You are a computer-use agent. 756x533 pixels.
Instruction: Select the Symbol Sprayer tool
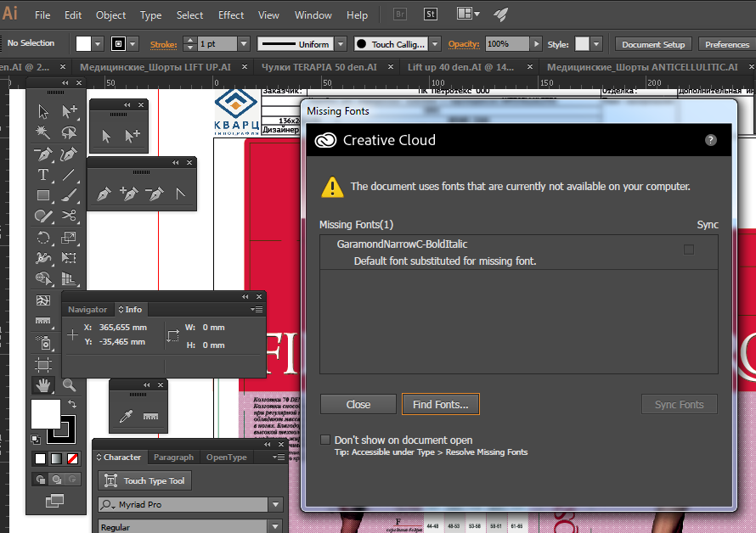click(x=43, y=343)
